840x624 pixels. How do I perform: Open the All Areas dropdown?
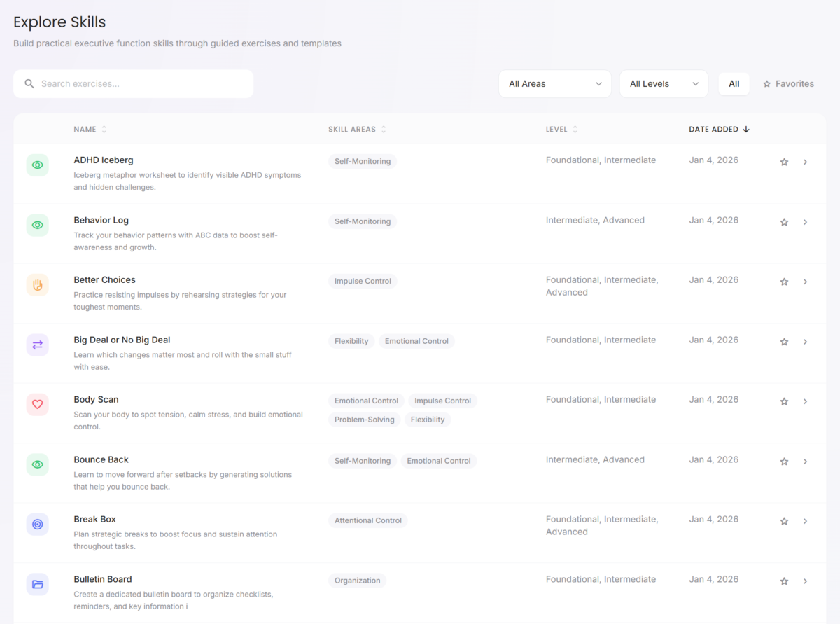tap(554, 84)
